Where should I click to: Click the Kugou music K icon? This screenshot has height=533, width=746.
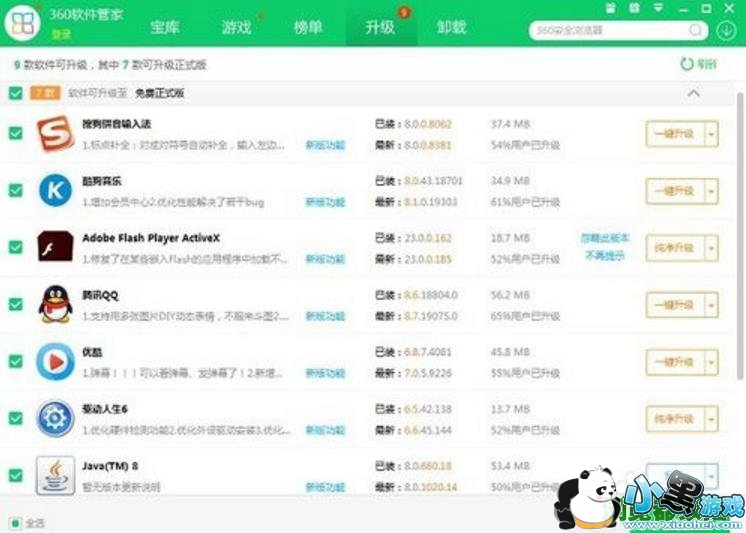click(x=56, y=190)
